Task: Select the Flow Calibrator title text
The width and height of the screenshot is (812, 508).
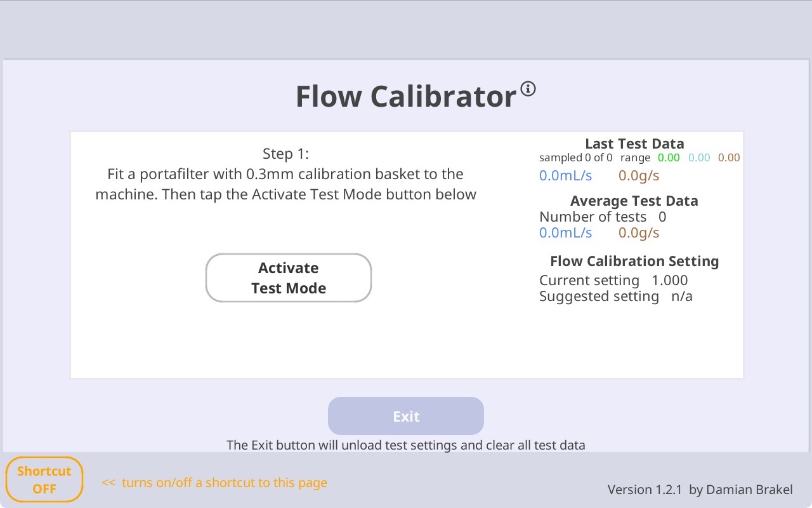Action: click(x=406, y=97)
